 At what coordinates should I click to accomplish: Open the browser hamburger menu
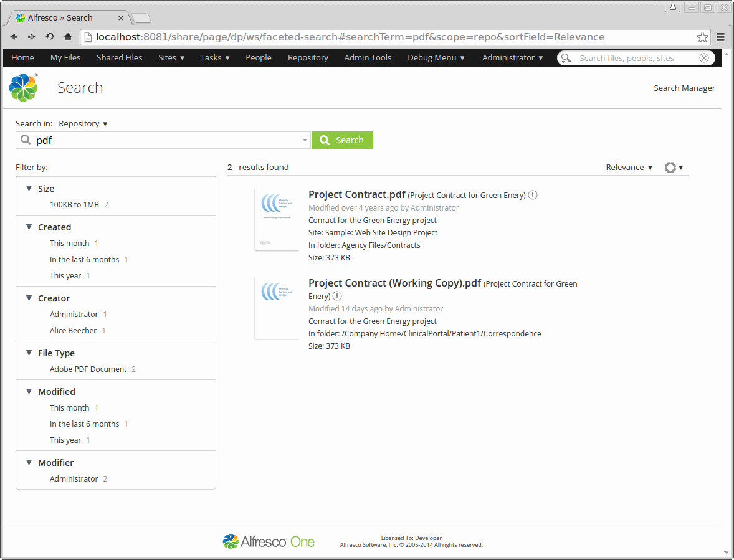click(720, 37)
